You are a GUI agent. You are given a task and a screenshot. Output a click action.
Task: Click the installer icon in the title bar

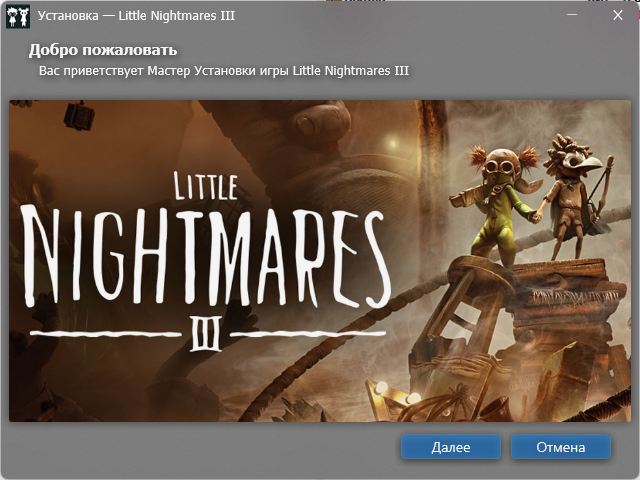click(18, 16)
